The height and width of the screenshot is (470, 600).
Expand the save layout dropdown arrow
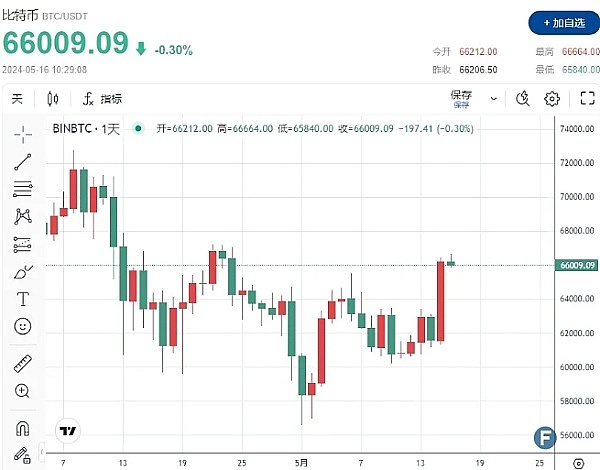pos(493,98)
